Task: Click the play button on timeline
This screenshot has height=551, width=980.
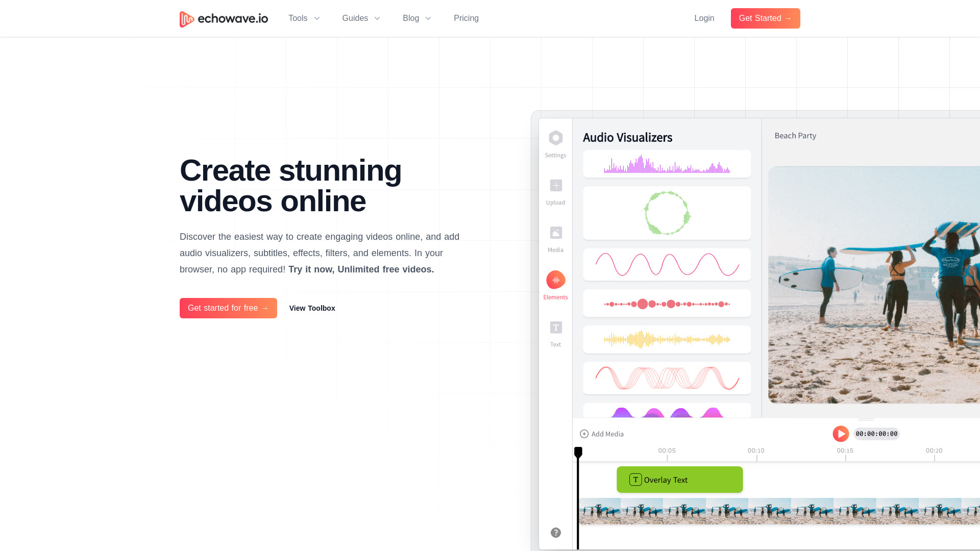Action: pyautogui.click(x=841, y=433)
